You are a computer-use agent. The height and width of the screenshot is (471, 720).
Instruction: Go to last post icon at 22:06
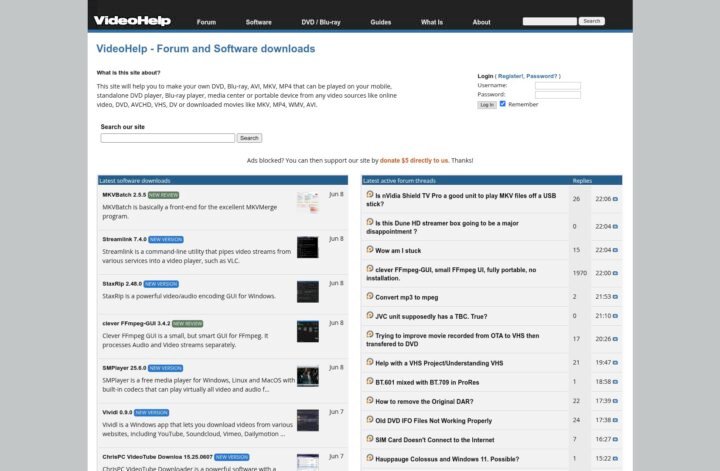[x=615, y=199]
